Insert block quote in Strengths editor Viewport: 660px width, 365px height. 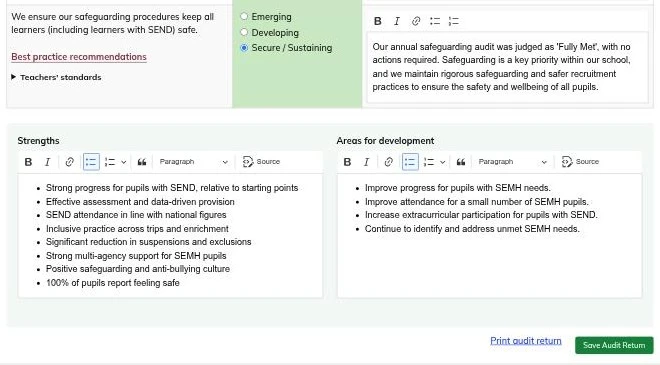[142, 162]
